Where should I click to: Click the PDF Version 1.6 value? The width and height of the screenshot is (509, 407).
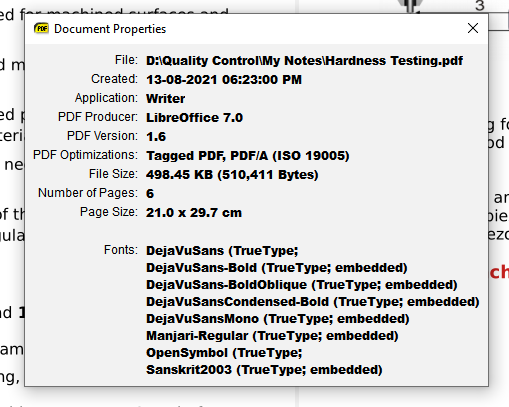pos(156,137)
